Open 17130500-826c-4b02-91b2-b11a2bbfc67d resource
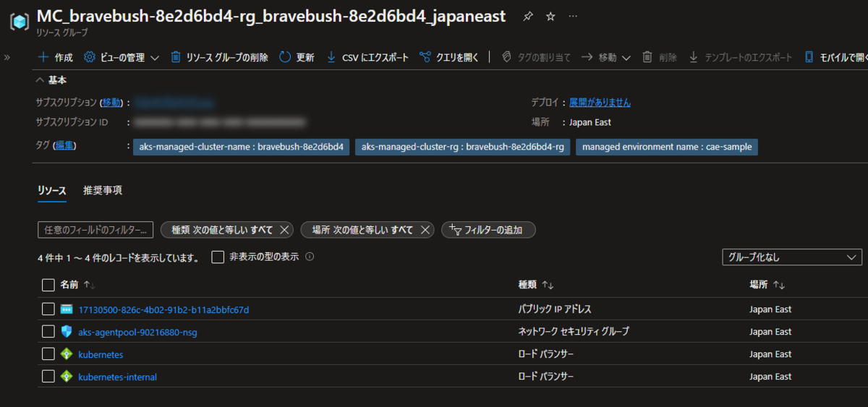The image size is (868, 407). coord(163,309)
